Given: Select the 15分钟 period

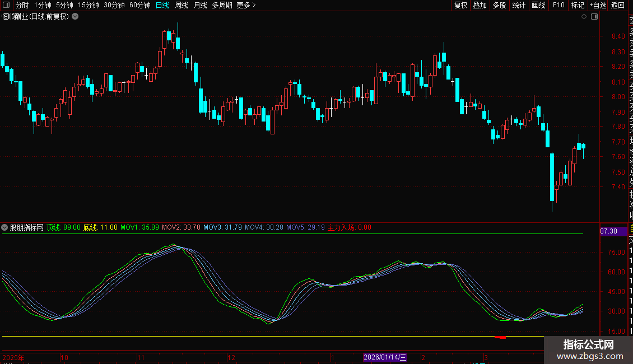Looking at the screenshot, I should click(x=89, y=5).
